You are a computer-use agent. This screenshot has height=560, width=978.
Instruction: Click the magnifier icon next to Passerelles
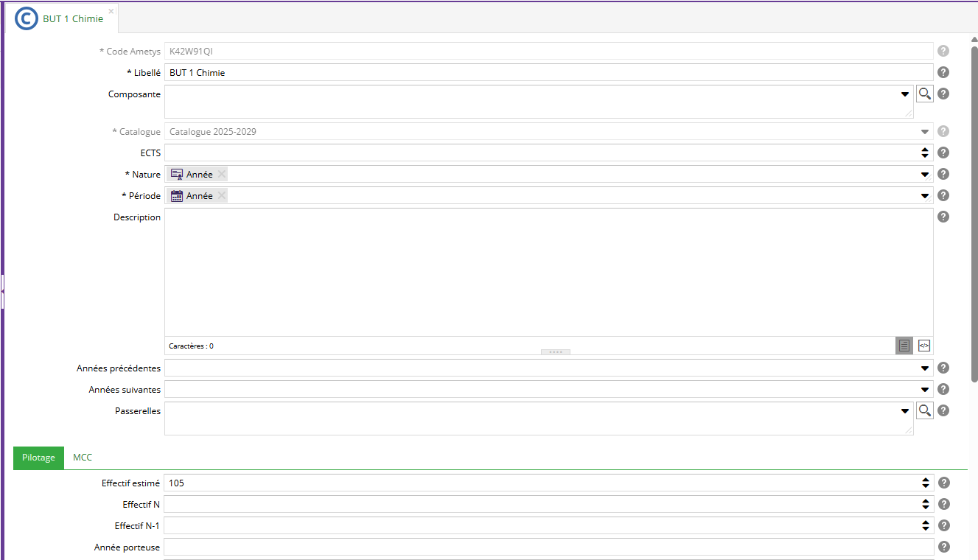coord(924,410)
